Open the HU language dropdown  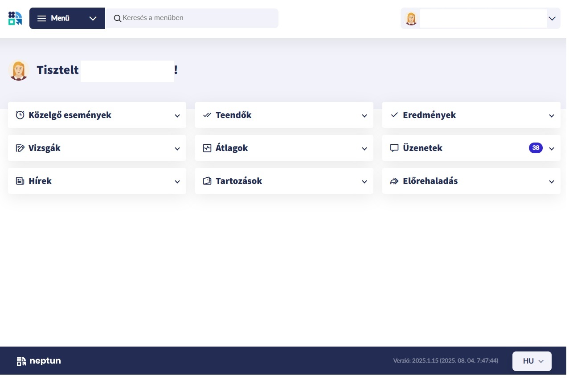(532, 361)
